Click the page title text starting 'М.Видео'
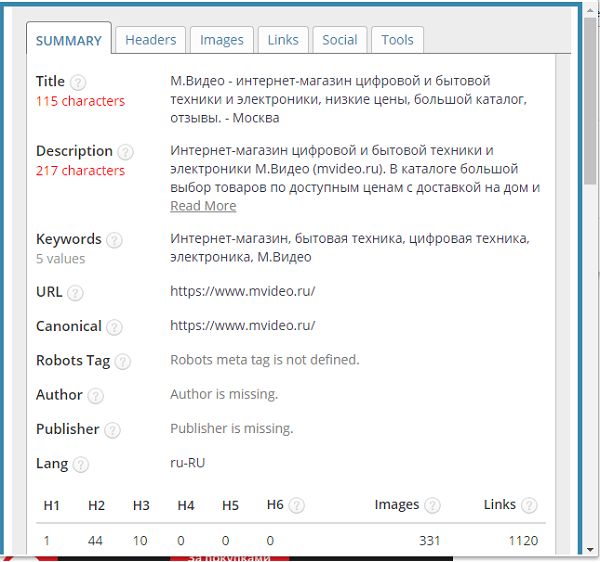Screen dimensions: 600x562 [x=349, y=99]
